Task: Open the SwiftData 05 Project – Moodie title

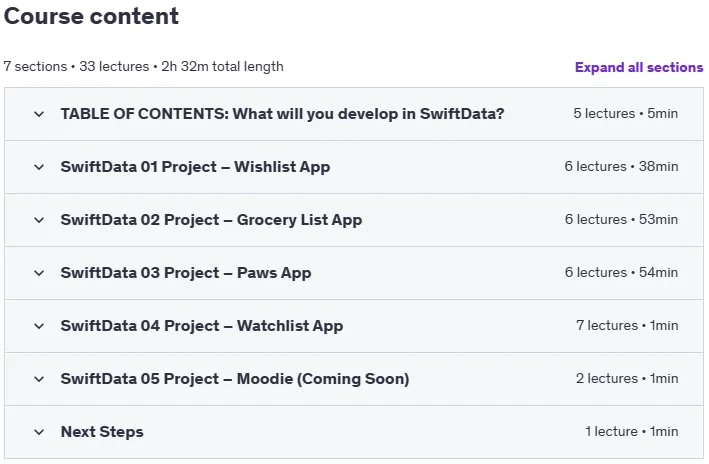Action: (235, 379)
